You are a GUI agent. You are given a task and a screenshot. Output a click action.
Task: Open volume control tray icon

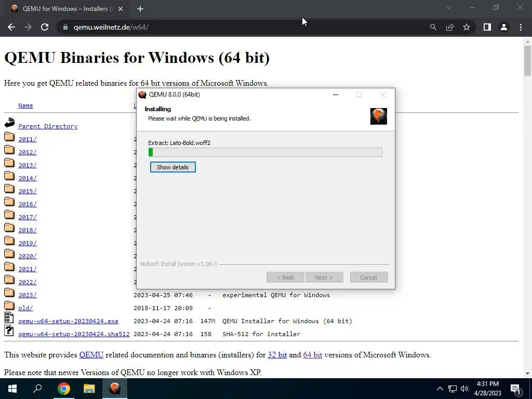464,389
